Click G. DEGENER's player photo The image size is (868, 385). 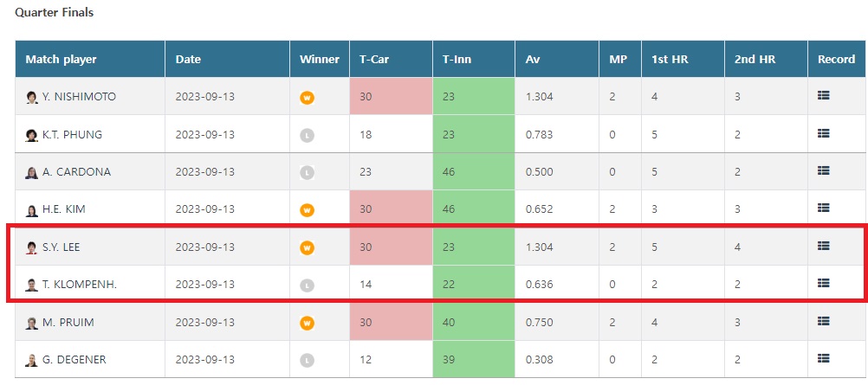point(32,360)
